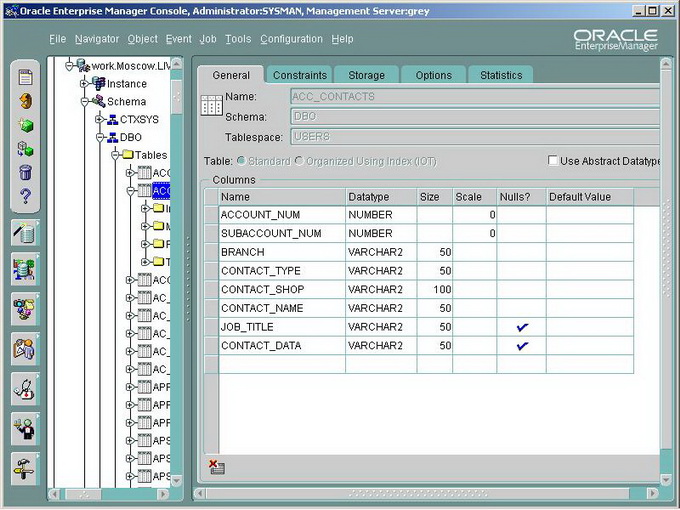This screenshot has height=510, width=680.
Task: Click the remove-column icon with red X
Action: coord(216,467)
